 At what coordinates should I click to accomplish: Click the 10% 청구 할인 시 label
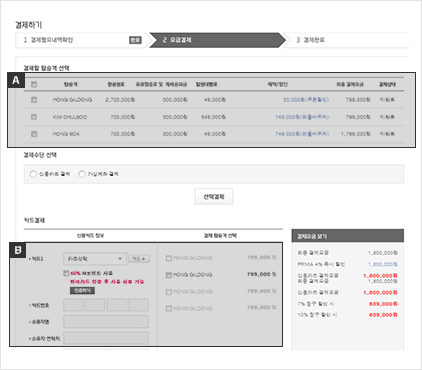(x=317, y=315)
